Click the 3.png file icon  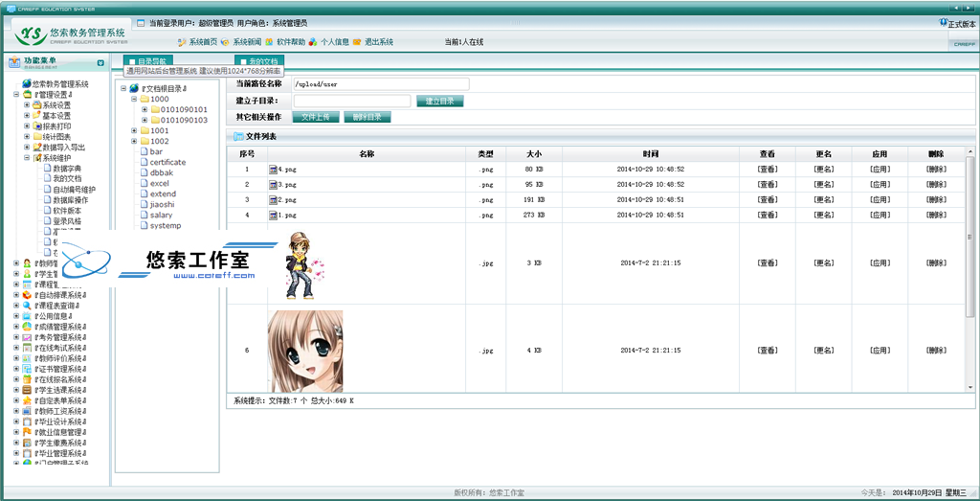(273, 185)
